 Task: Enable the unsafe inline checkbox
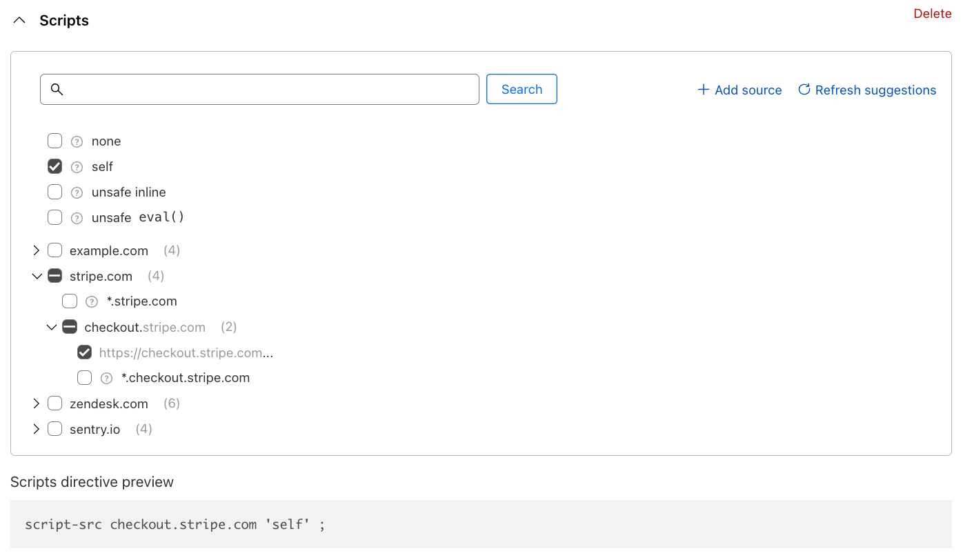tap(55, 192)
